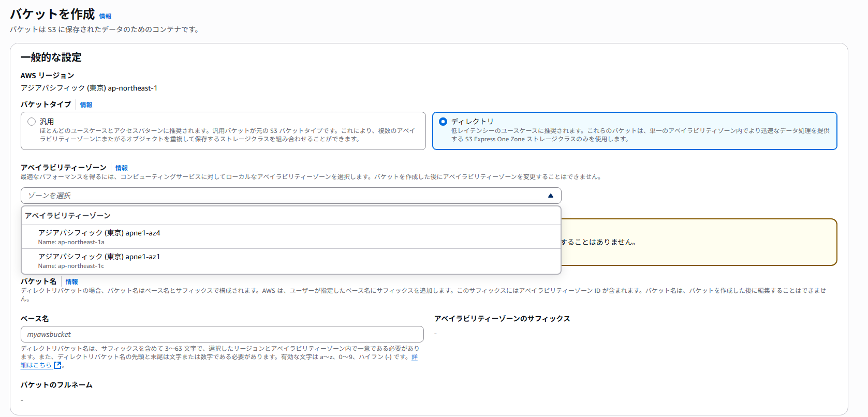Click the アベイラビリティーゾーンのサフィックス label
Image resolution: width=868 pixels, height=417 pixels.
coord(502,319)
